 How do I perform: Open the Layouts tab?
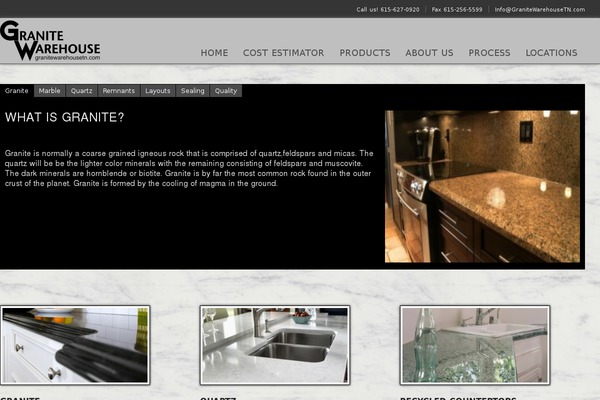click(158, 91)
